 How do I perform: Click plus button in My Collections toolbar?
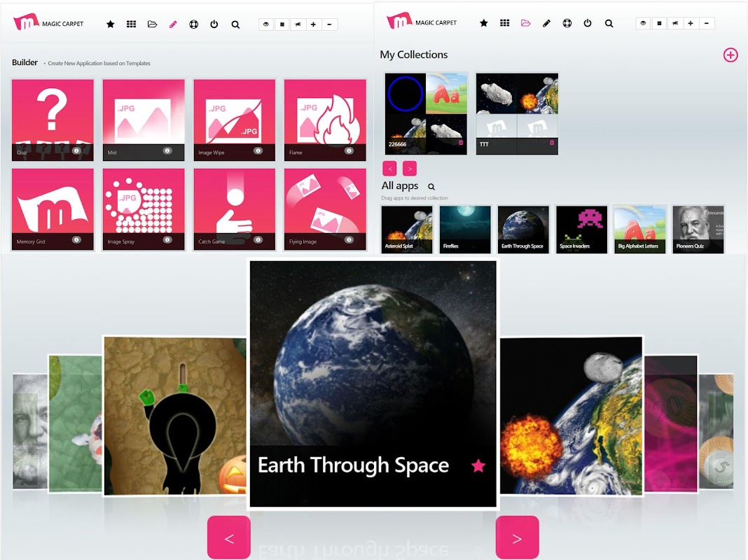click(x=691, y=23)
